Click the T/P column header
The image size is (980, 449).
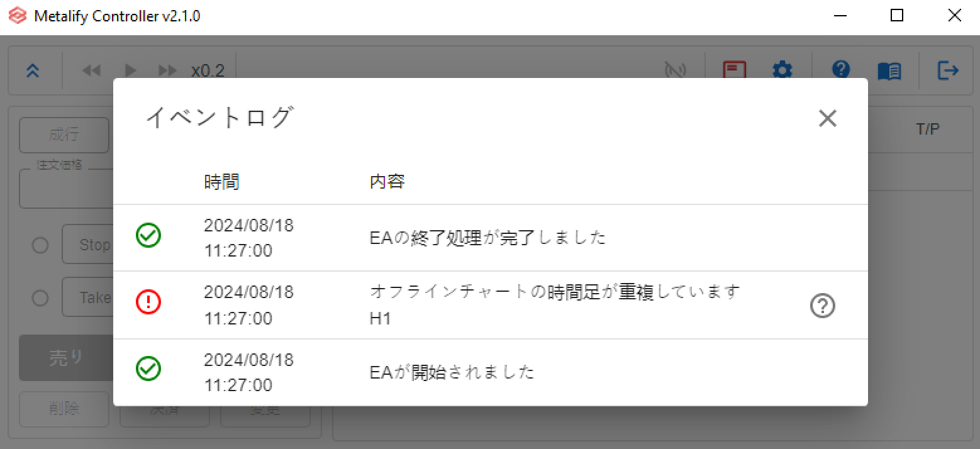click(928, 129)
